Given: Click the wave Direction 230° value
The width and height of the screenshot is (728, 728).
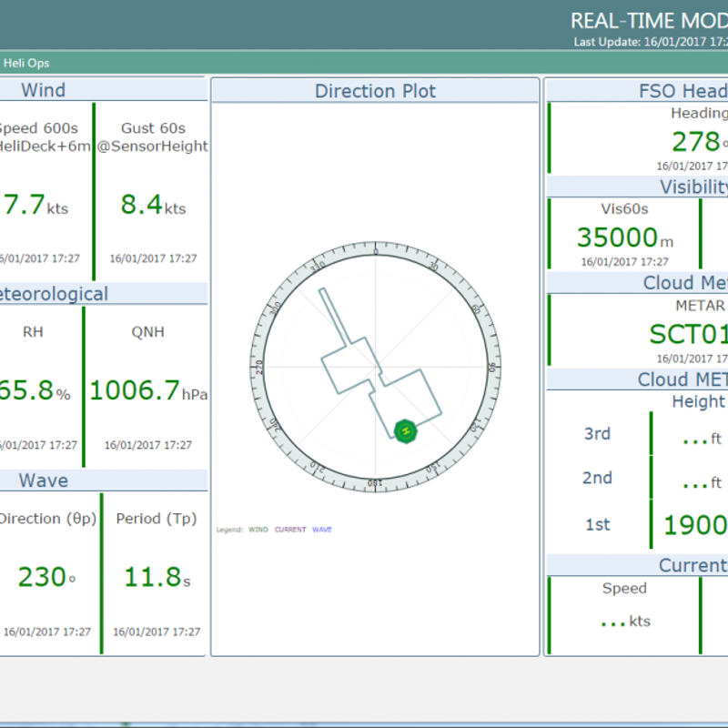Looking at the screenshot, I should point(44,577).
